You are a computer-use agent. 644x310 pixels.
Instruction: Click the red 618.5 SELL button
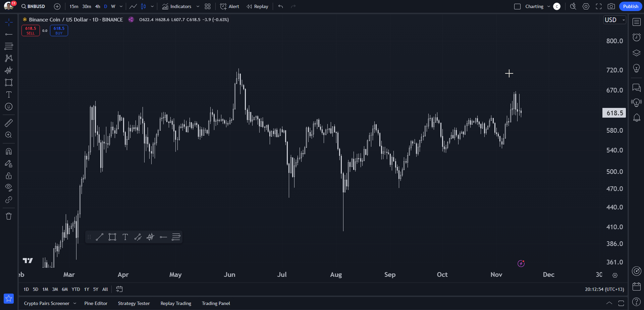tap(31, 30)
